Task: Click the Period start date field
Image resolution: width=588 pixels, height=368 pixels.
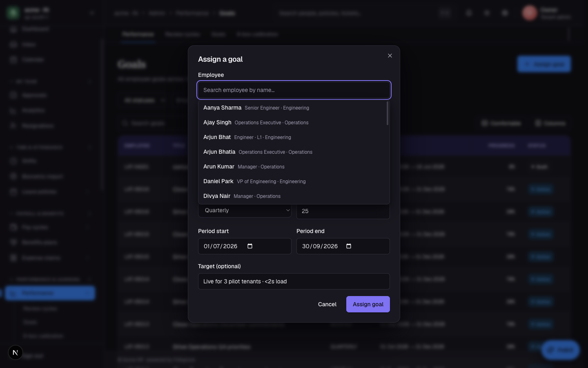Action: tap(245, 246)
